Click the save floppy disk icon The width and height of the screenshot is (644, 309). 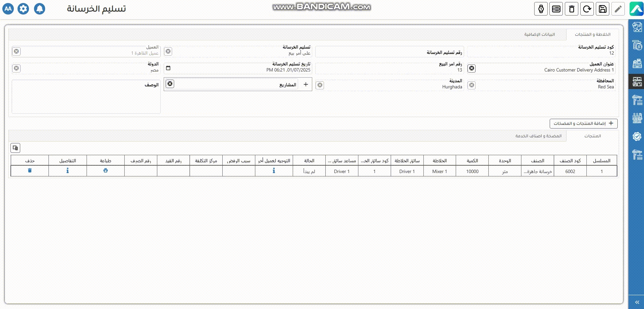(603, 9)
